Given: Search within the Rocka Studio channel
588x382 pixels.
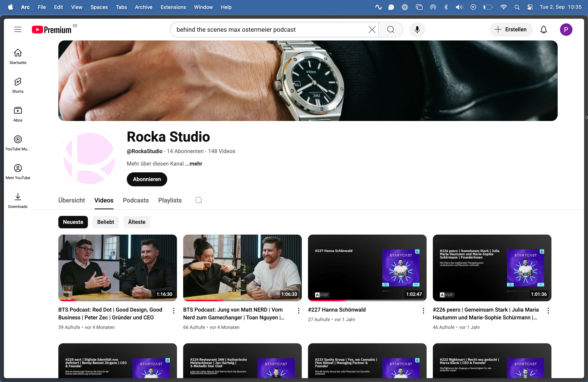Looking at the screenshot, I should (x=199, y=200).
